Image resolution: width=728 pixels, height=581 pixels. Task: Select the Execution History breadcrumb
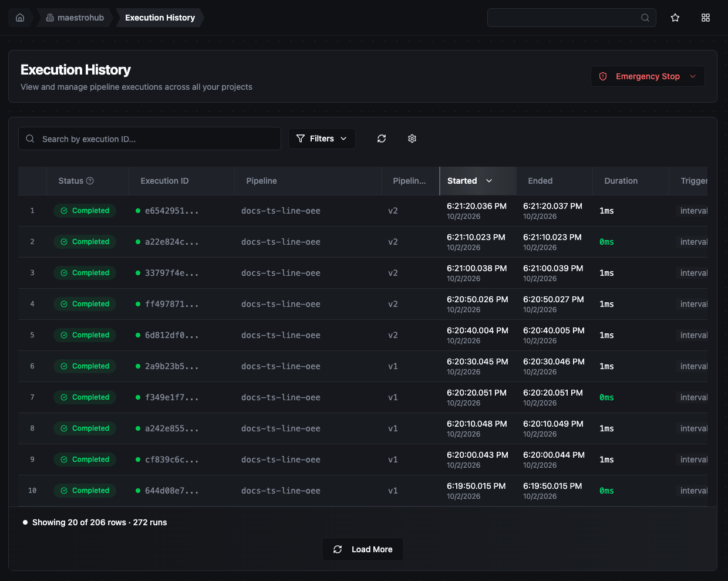pyautogui.click(x=160, y=18)
